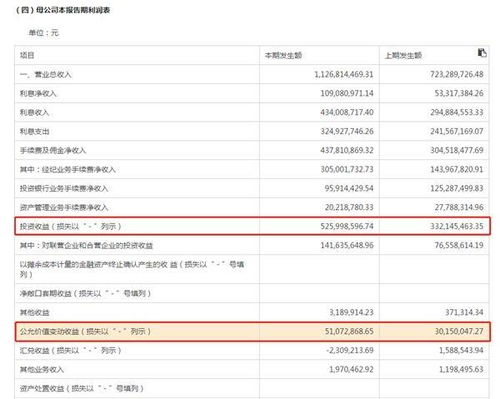The height and width of the screenshot is (399, 500).
Task: Click the 汇兑收益 row label
Action: coord(70,350)
